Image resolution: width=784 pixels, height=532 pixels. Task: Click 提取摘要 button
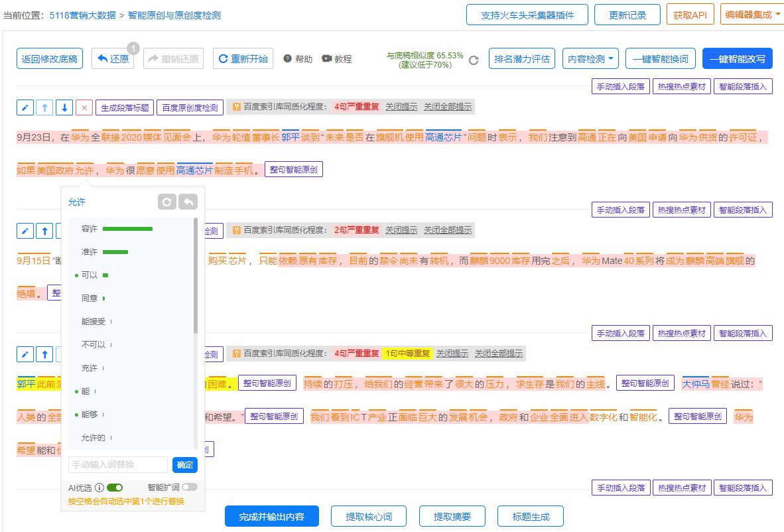(x=452, y=517)
